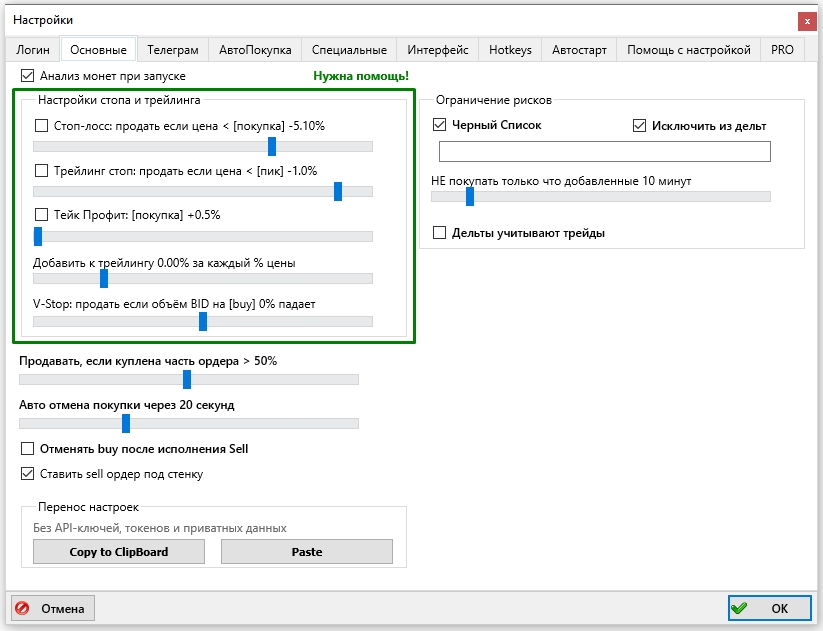Viewport: 823px width, 631px height.
Task: Select the PRO tab
Action: [782, 50]
